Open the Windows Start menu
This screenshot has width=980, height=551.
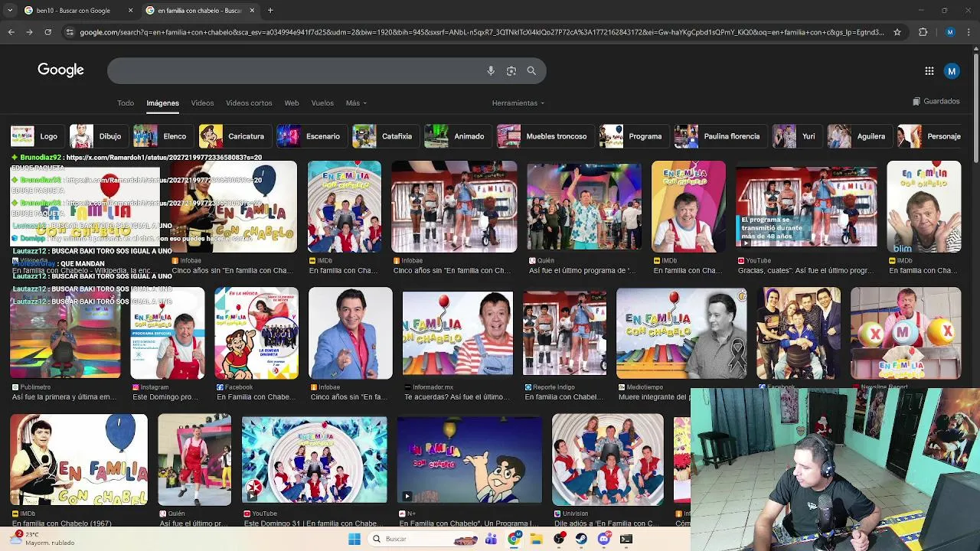pos(354,539)
